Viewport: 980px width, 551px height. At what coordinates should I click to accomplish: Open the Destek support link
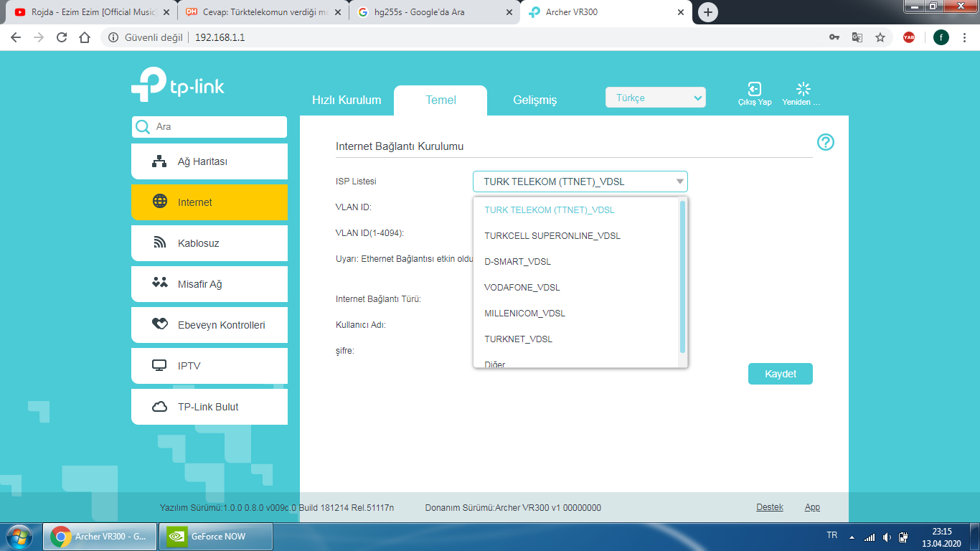(x=770, y=507)
